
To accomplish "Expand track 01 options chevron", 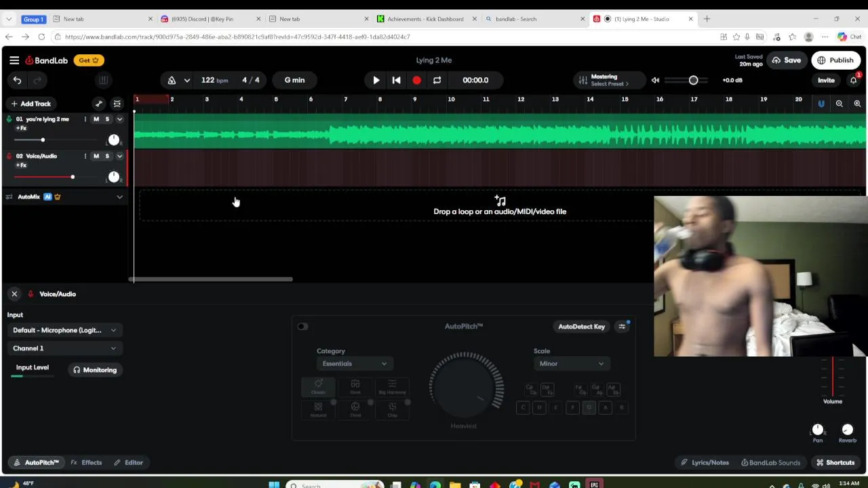I will coord(119,119).
